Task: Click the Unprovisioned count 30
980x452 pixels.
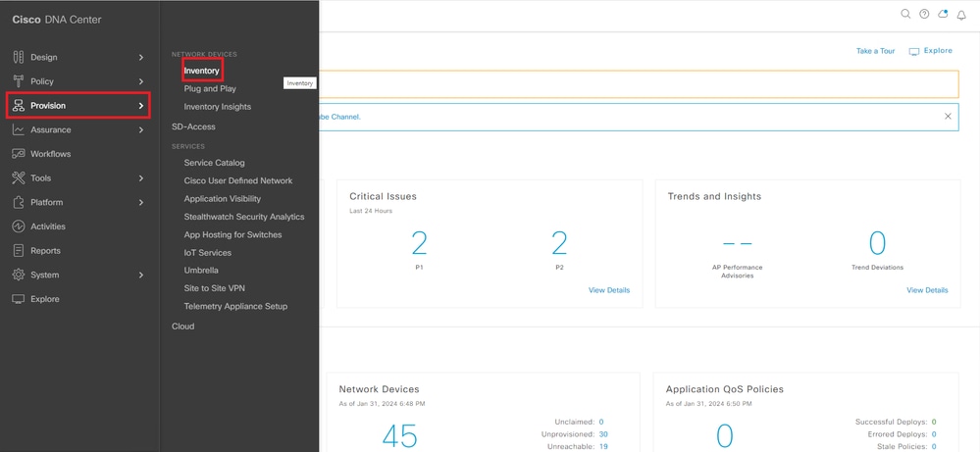Action: [603, 434]
